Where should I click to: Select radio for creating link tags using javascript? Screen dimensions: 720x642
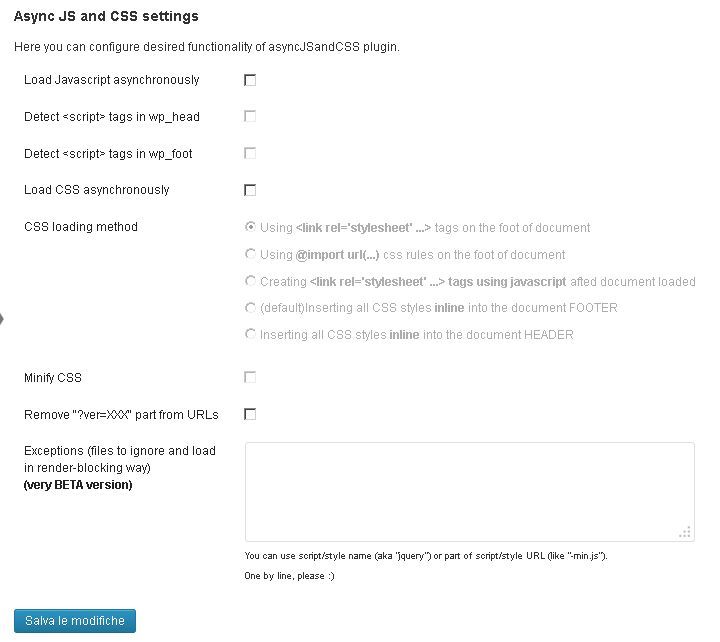click(x=250, y=281)
